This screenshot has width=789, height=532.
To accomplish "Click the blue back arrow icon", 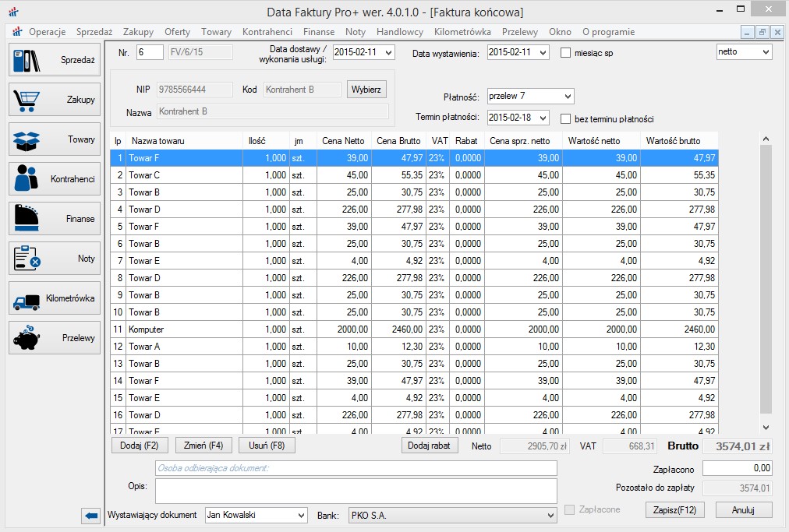I will tap(91, 515).
